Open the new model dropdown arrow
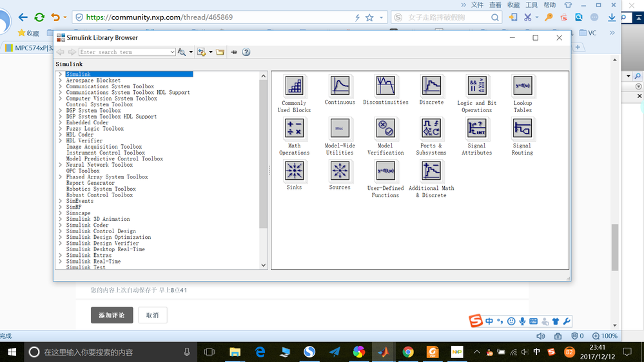The height and width of the screenshot is (362, 644). 211,52
